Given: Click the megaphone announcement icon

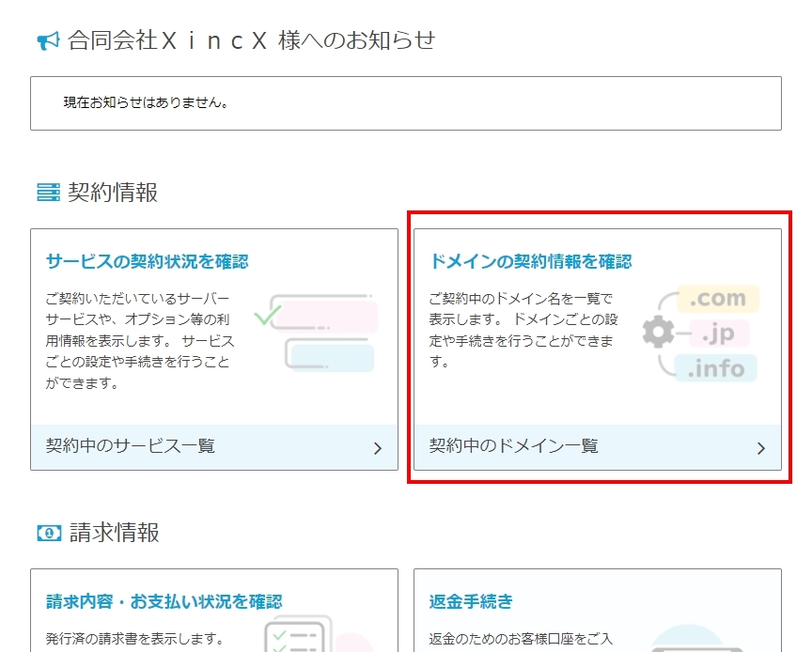Looking at the screenshot, I should (48, 41).
